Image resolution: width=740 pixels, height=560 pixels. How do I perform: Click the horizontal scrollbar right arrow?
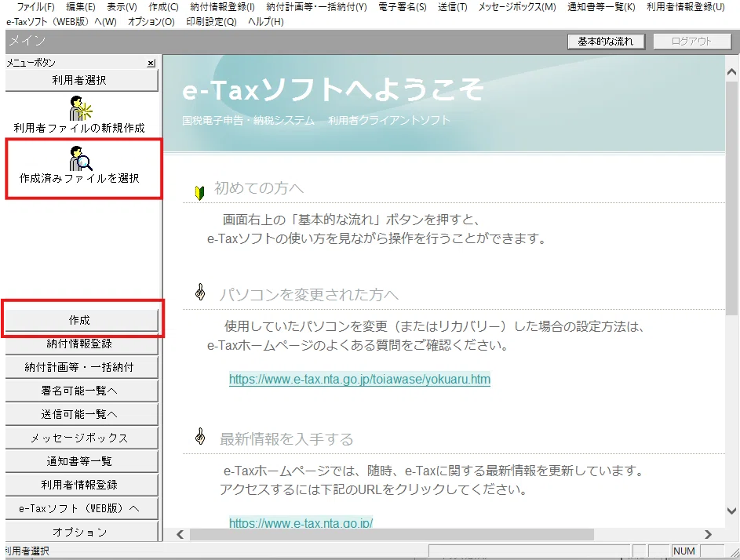click(708, 535)
